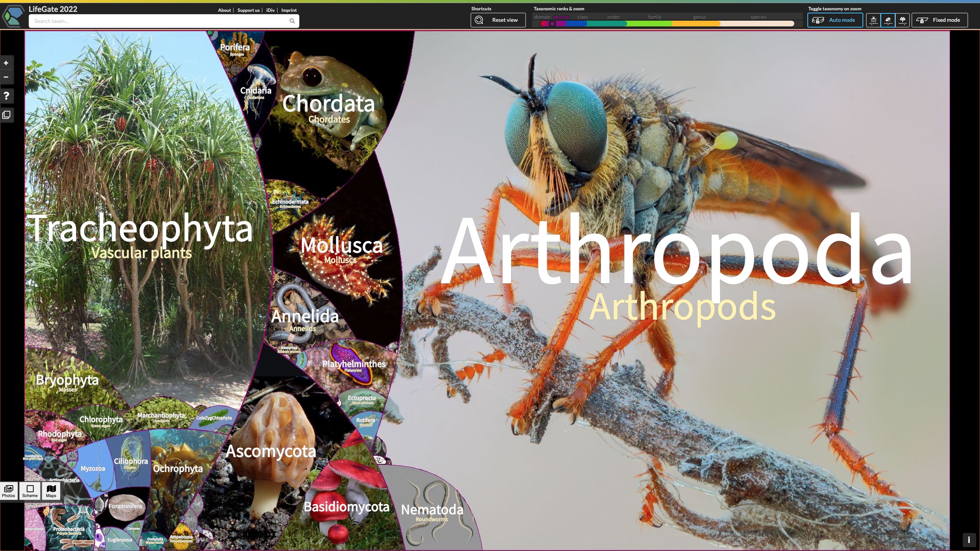
Task: Select the frog taxonomy zoom preset
Action: tap(888, 20)
